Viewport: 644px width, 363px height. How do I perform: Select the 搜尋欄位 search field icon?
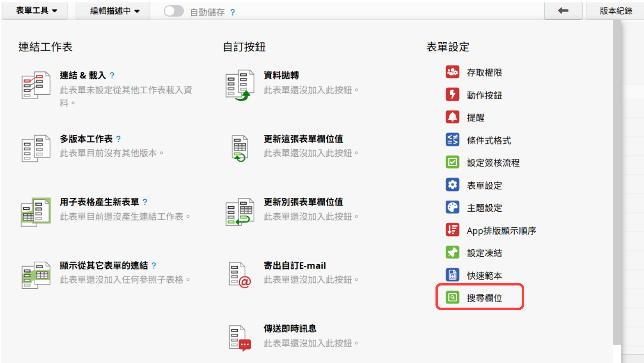(x=452, y=297)
